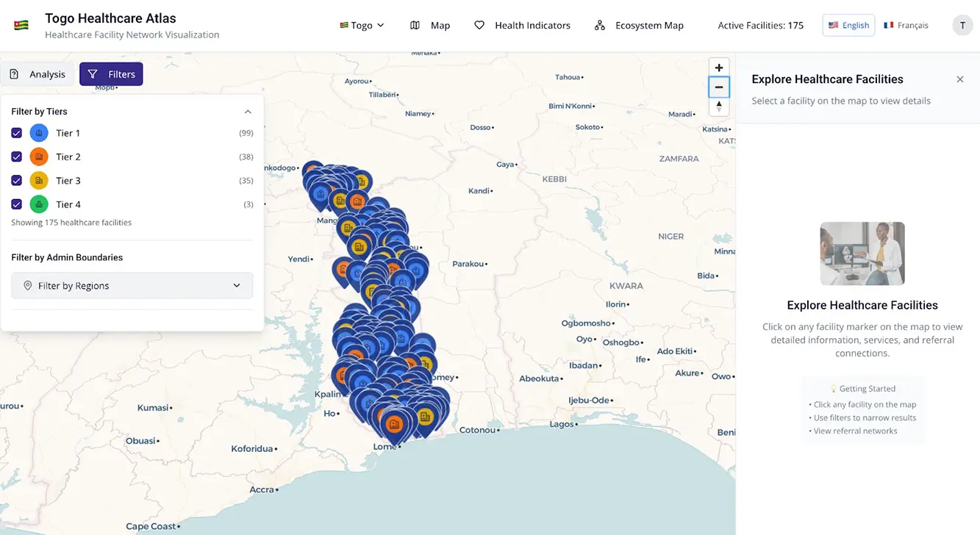
Task: Click the green Tier 4 facility icon
Action: [x=39, y=204]
